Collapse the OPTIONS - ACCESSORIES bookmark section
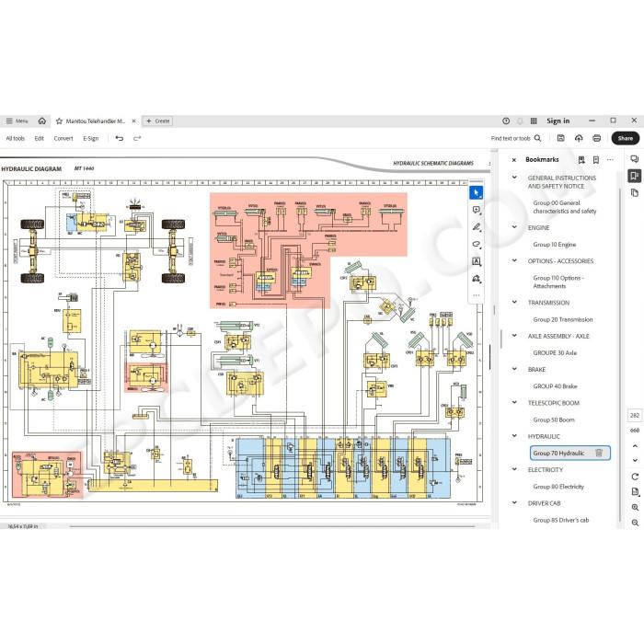Screen dimensions: 644x644 coord(514,260)
